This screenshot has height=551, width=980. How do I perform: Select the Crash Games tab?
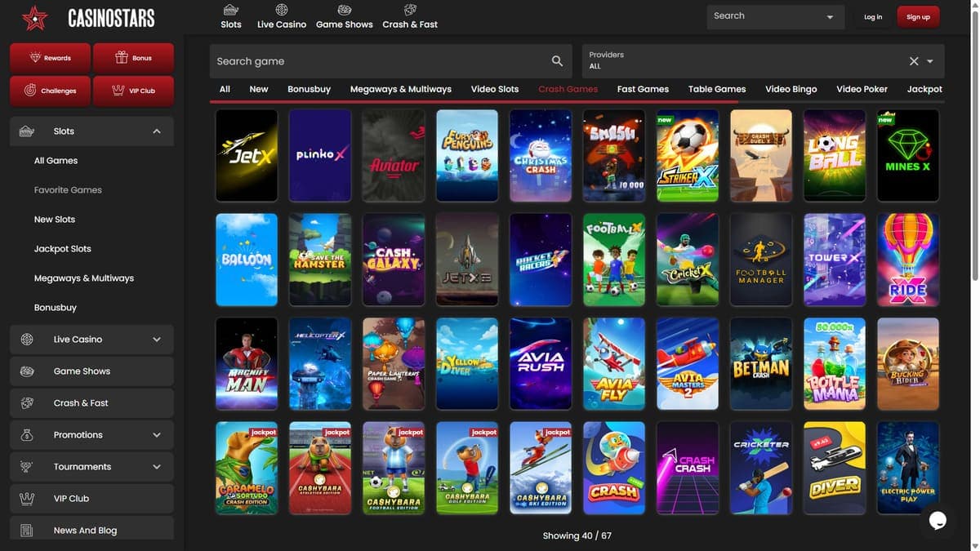pyautogui.click(x=568, y=89)
